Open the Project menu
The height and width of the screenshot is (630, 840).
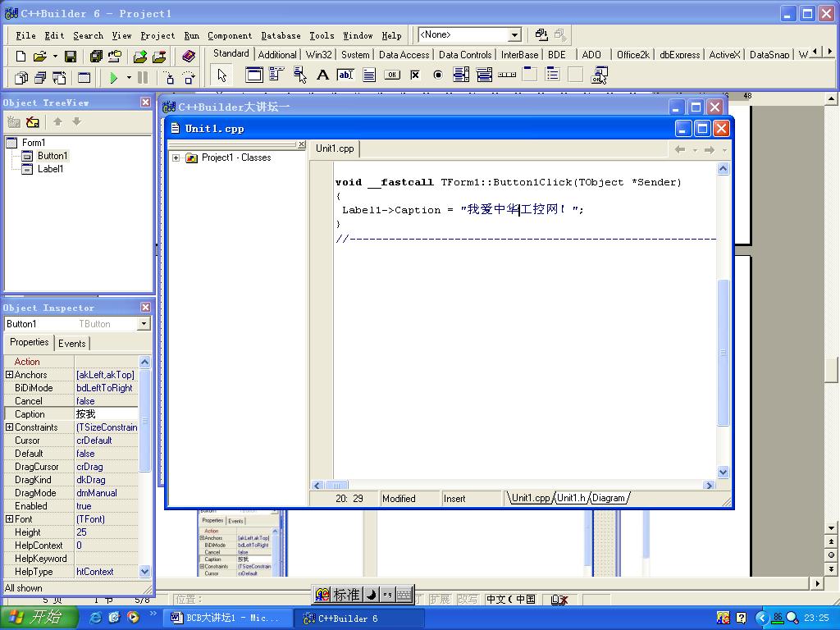coord(157,35)
